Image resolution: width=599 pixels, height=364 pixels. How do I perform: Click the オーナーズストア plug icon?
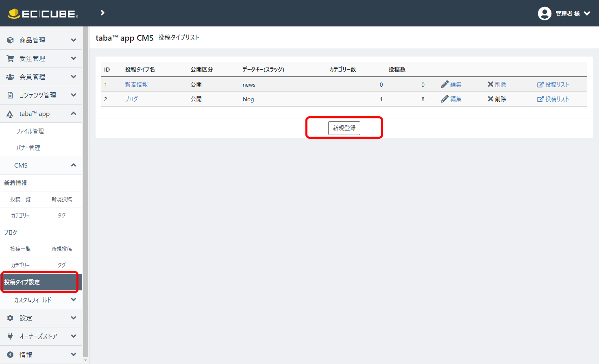[x=10, y=336]
